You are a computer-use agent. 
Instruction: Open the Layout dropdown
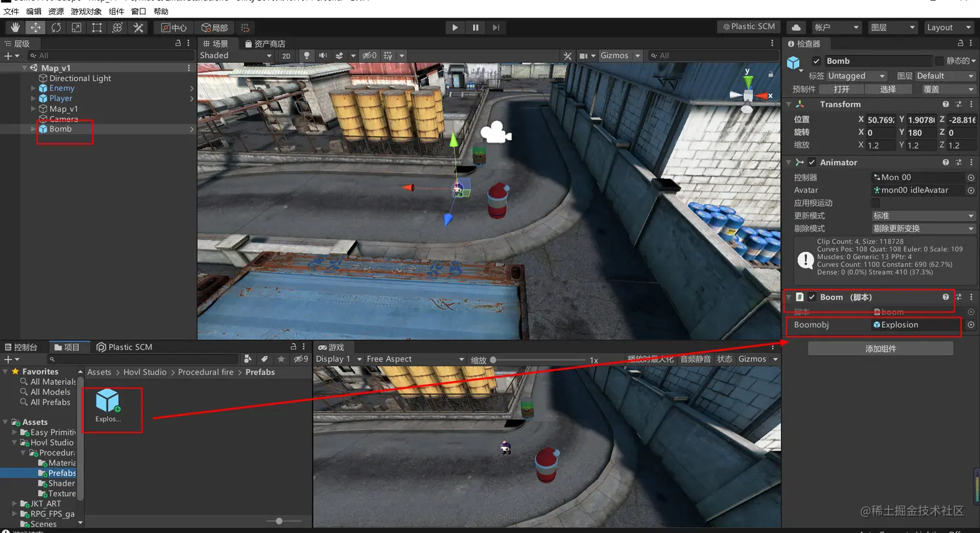(x=949, y=27)
